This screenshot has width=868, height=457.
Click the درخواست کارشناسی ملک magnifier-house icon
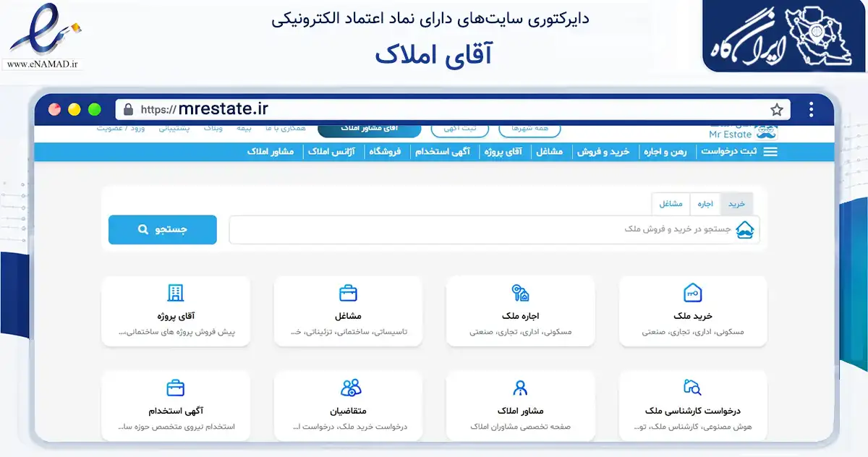coord(693,388)
